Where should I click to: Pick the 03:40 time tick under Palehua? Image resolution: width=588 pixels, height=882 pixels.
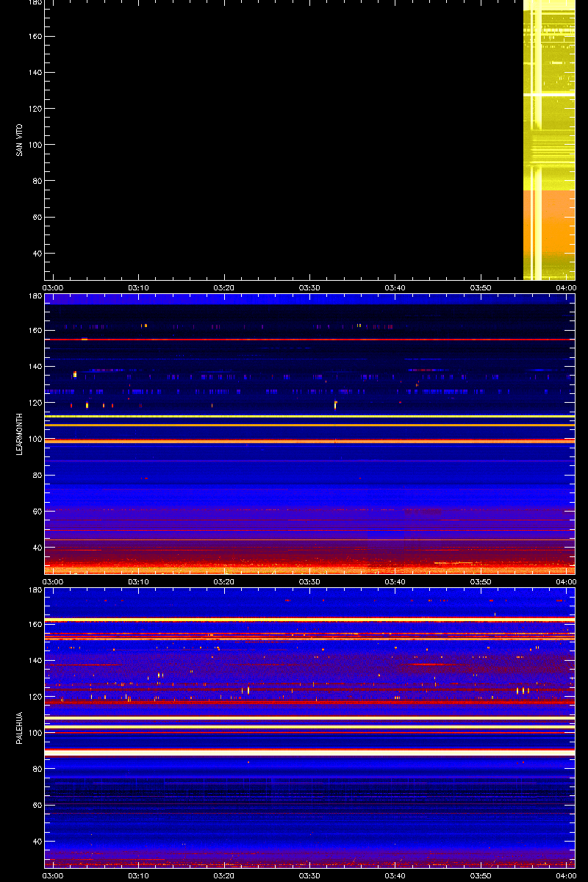[x=395, y=875]
